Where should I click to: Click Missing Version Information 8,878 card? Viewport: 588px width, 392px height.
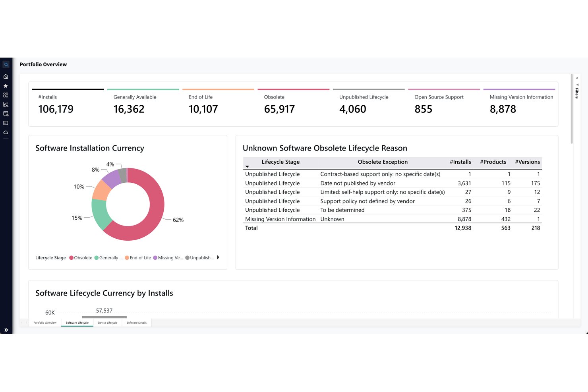click(519, 104)
